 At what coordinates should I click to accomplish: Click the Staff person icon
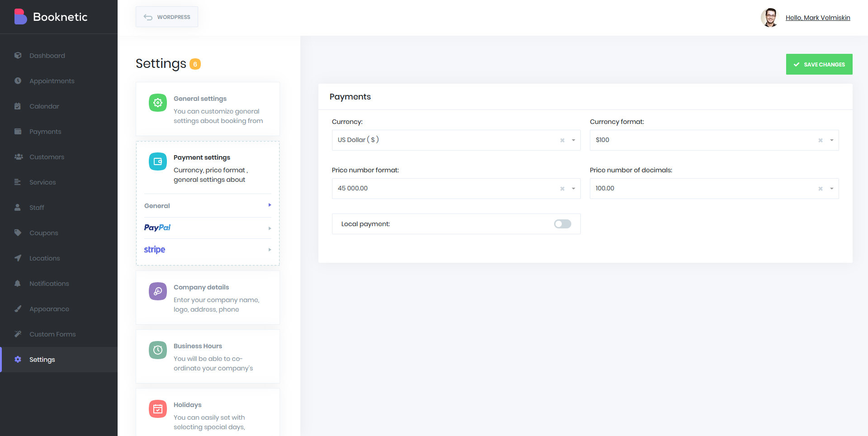pos(18,207)
